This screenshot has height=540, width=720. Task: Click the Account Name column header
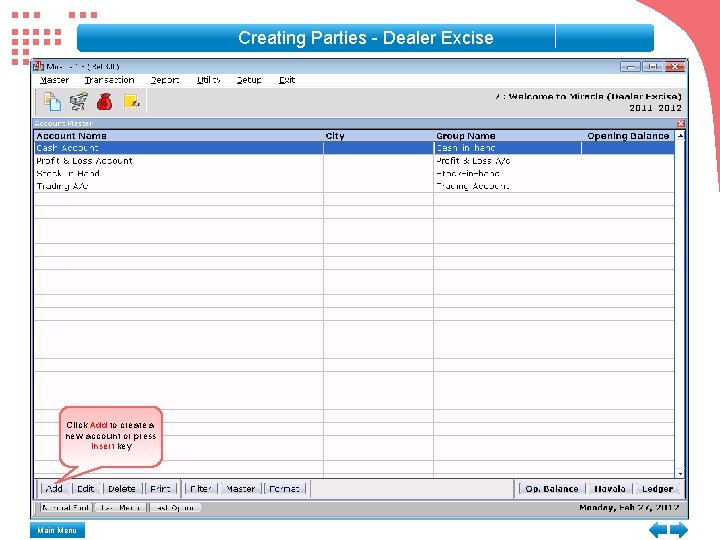[178, 136]
